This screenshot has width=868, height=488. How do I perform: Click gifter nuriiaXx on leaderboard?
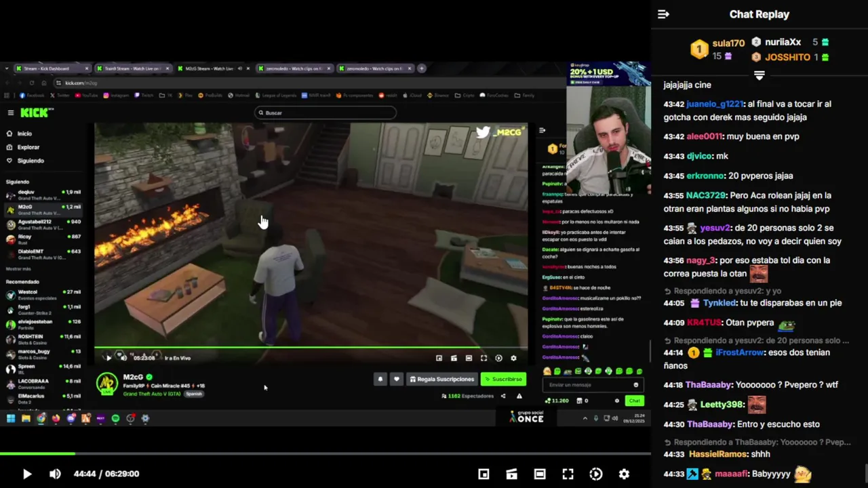tap(783, 42)
